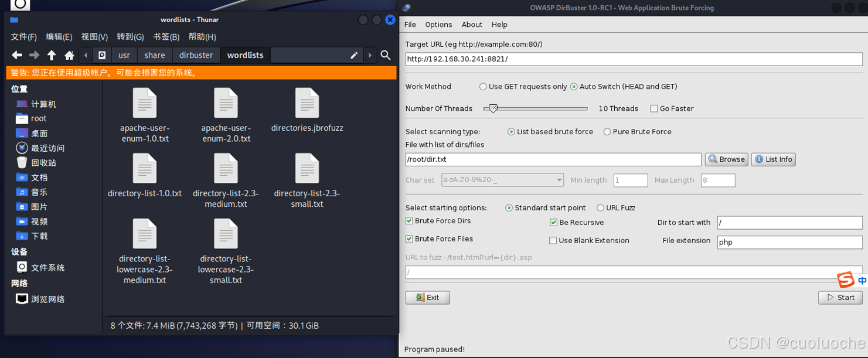
Task: Select directory-list-1.0.txt file icon
Action: [144, 168]
